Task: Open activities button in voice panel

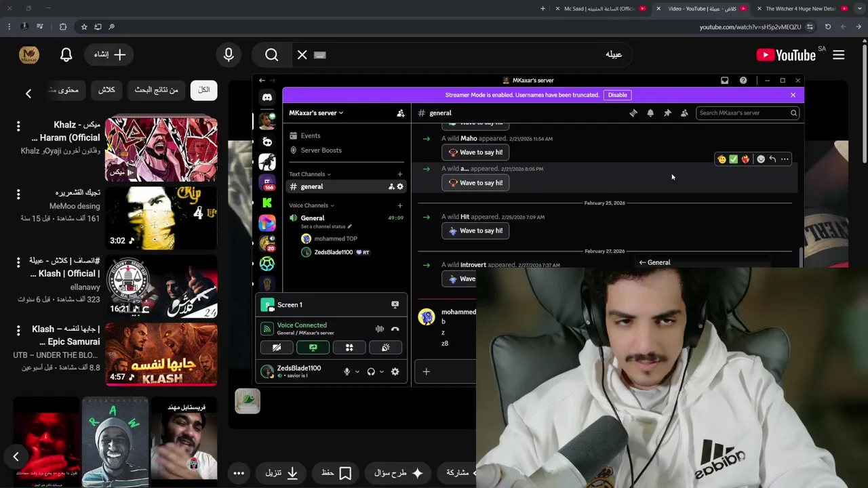Action: [x=349, y=348]
